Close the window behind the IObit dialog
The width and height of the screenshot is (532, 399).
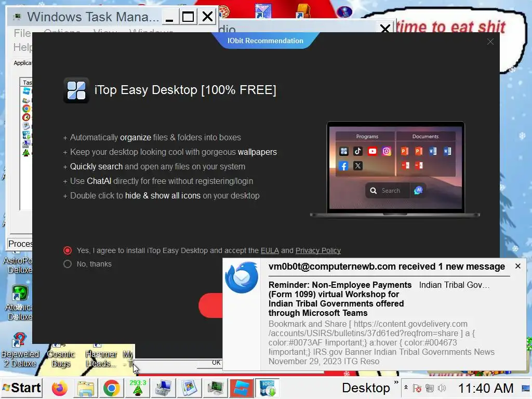tap(385, 29)
